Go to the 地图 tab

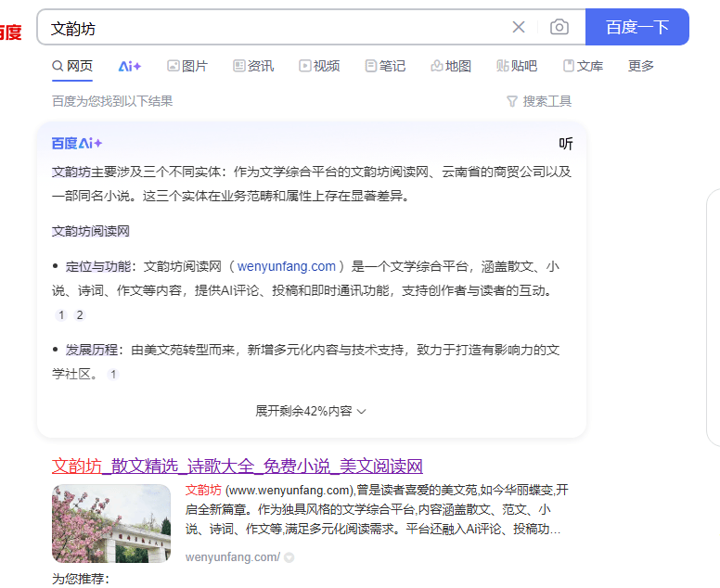[x=451, y=66]
